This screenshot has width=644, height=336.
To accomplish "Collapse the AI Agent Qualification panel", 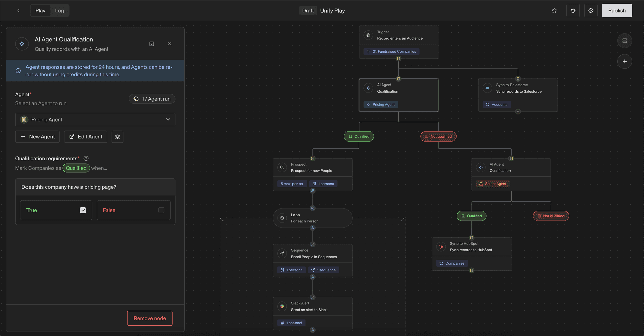I will click(x=152, y=44).
